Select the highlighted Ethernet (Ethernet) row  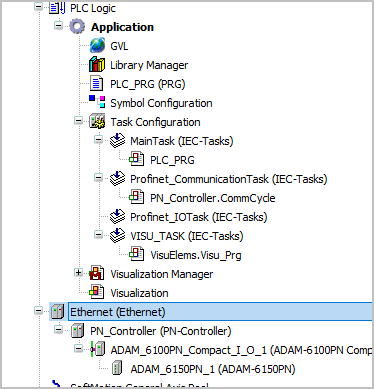point(220,312)
